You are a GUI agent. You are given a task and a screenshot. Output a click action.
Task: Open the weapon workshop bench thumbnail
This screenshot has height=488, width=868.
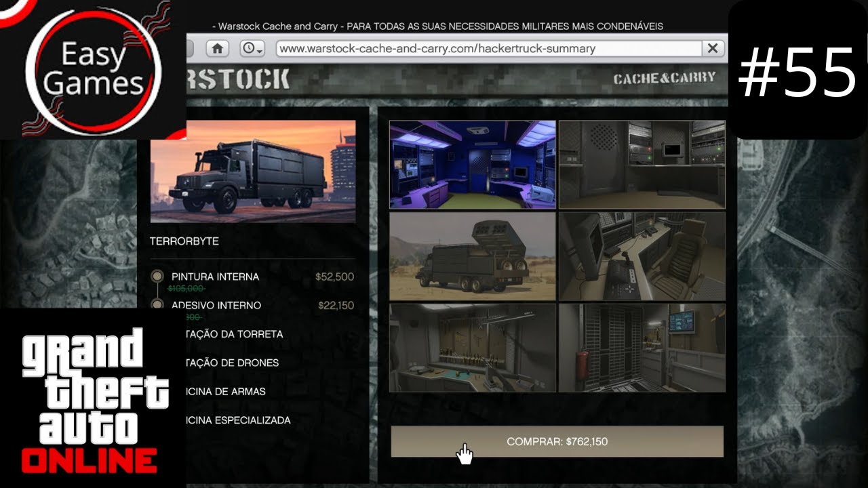(x=473, y=348)
